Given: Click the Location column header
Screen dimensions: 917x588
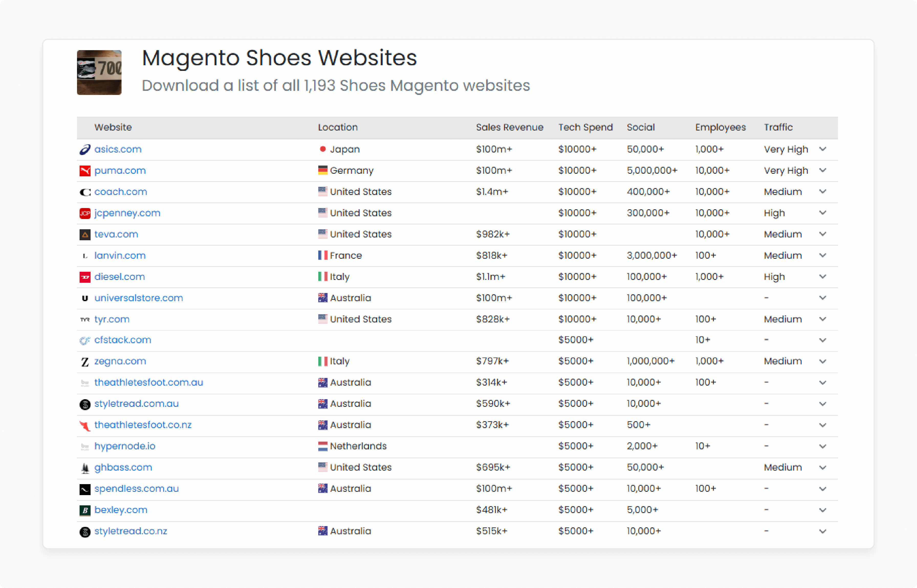Looking at the screenshot, I should coord(338,127).
